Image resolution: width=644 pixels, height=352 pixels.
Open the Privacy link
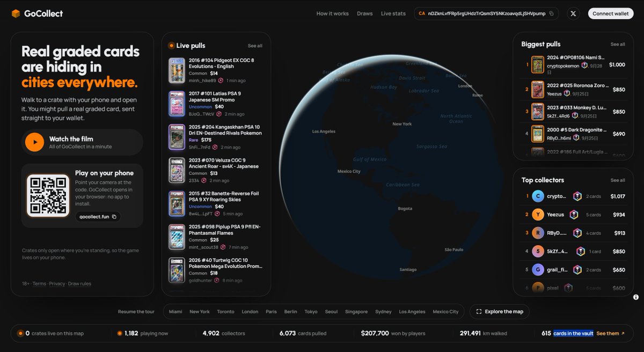pos(57,284)
